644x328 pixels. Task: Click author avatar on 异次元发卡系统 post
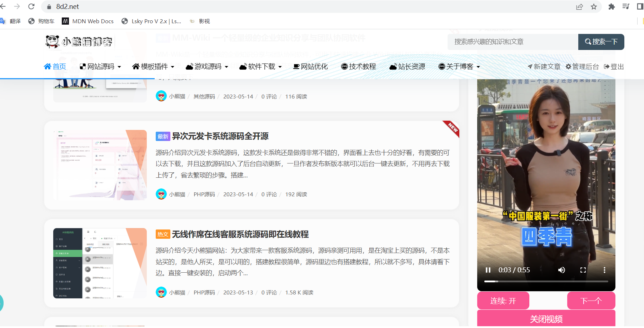coord(161,194)
